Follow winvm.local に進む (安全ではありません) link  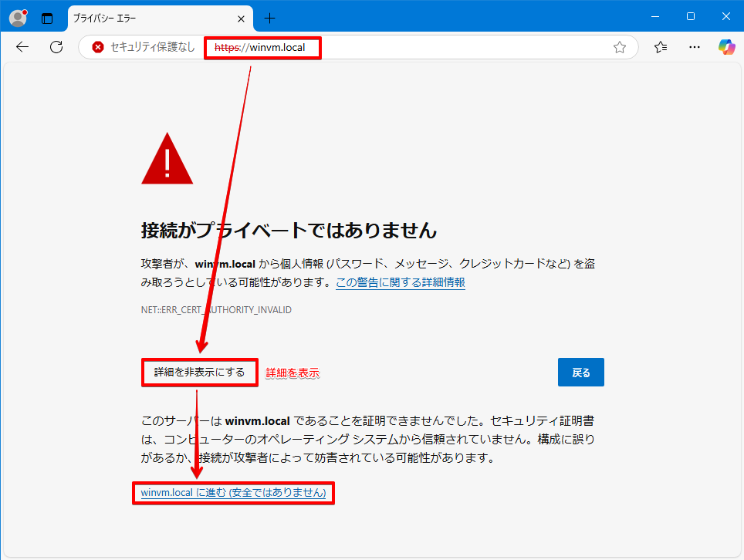point(233,493)
